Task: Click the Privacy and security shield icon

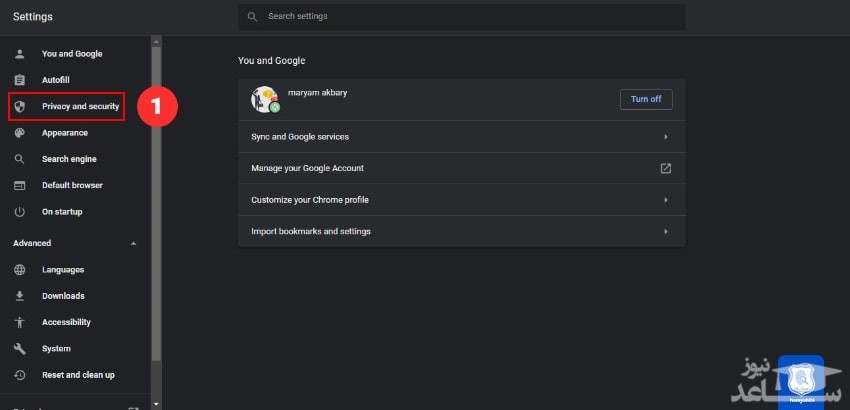Action: (x=19, y=106)
